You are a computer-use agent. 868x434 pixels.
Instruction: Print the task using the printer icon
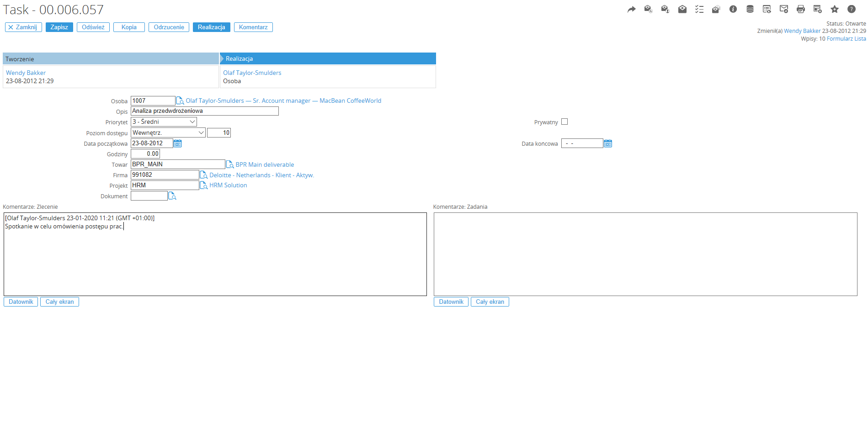pyautogui.click(x=800, y=9)
